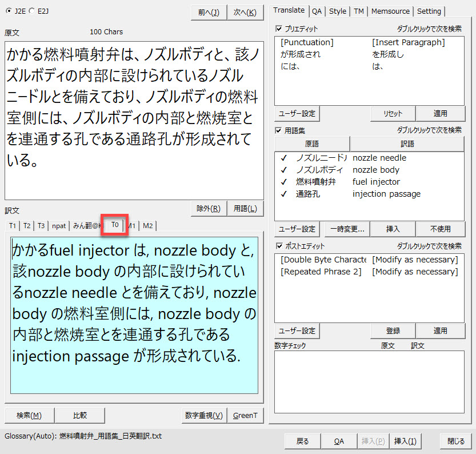Toggle the プリエディット checkbox
The width and height of the screenshot is (476, 454).
[x=279, y=29]
